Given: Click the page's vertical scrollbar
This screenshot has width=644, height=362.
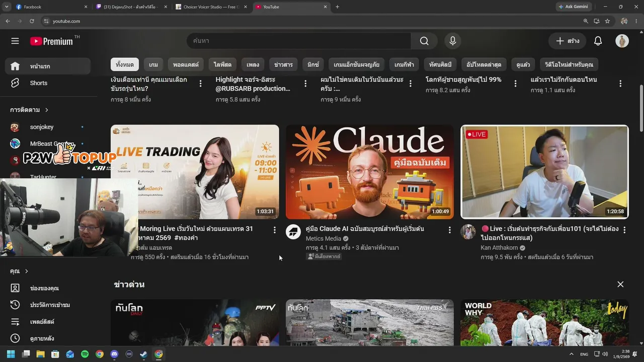Looking at the screenshot, I should pos(641,108).
